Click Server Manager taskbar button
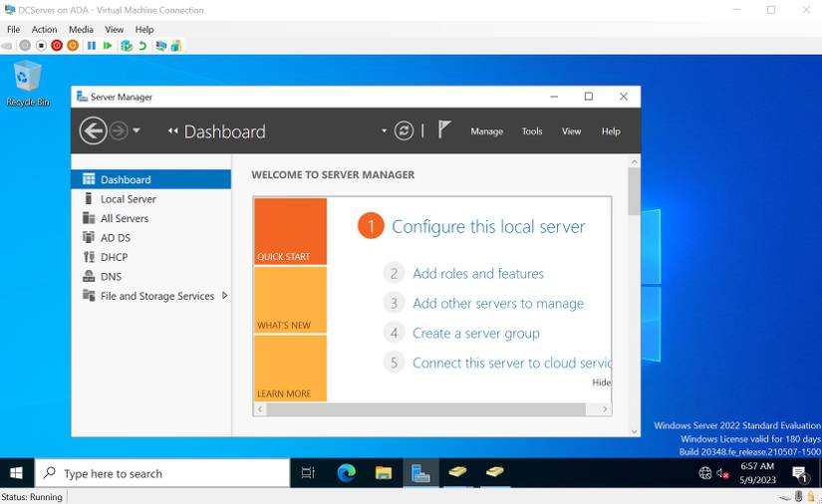The height and width of the screenshot is (504, 822). point(420,473)
